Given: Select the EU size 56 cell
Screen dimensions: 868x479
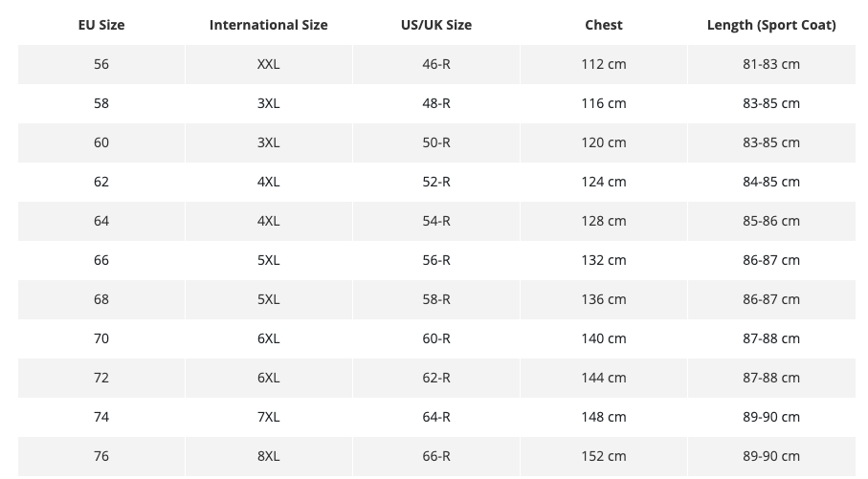Looking at the screenshot, I should click(101, 64).
